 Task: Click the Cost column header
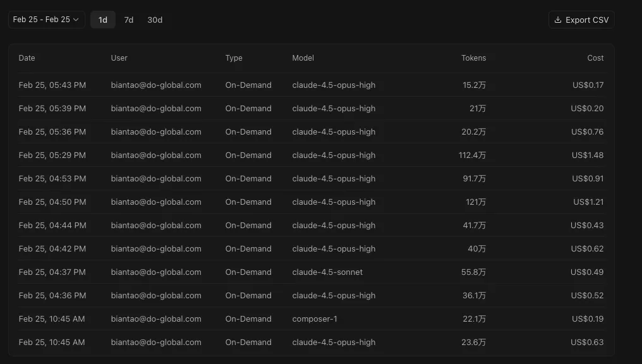(595, 58)
